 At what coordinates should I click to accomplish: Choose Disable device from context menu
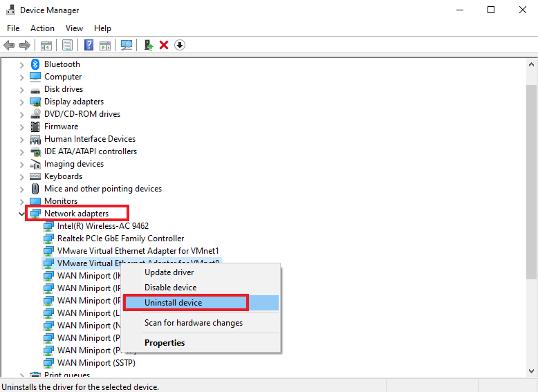pyautogui.click(x=201, y=288)
